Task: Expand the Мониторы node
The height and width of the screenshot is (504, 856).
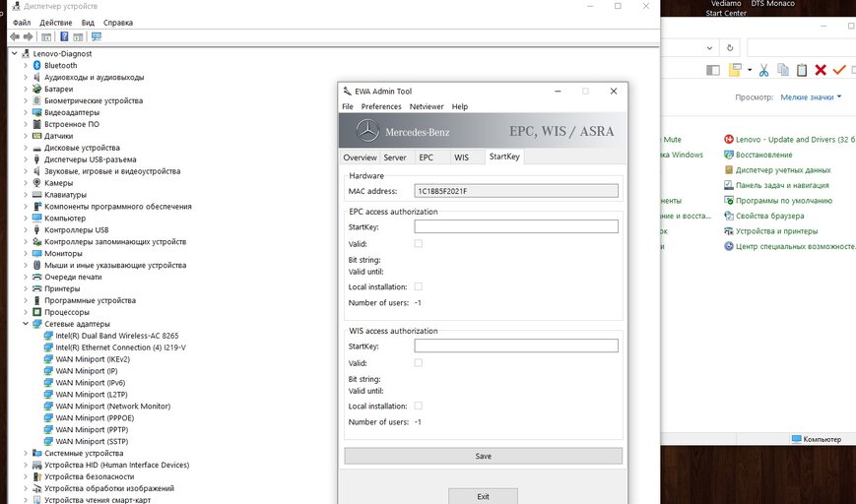Action: [25, 254]
